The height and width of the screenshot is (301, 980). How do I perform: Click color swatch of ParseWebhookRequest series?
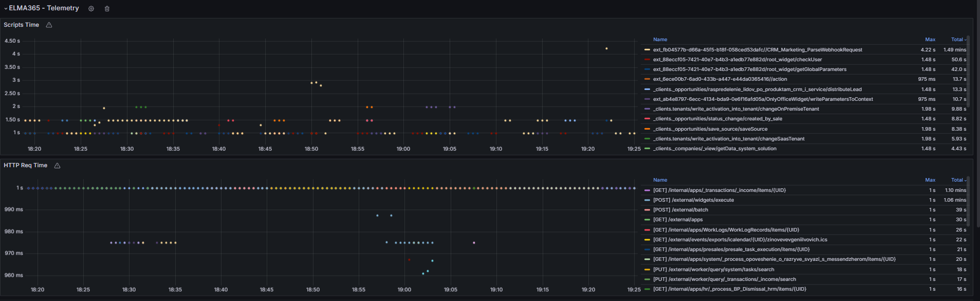point(647,50)
